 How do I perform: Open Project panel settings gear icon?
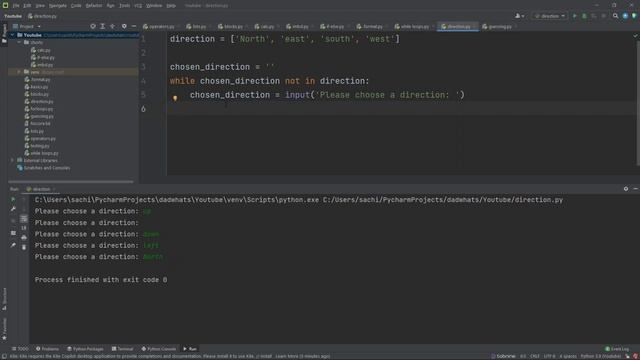pyautogui.click(x=124, y=26)
